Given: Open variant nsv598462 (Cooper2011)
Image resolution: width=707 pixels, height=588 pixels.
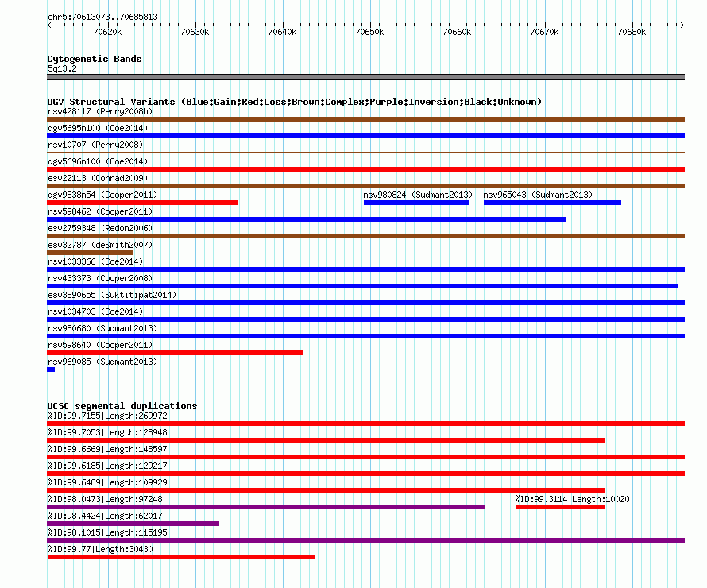Looking at the screenshot, I should 100,211.
